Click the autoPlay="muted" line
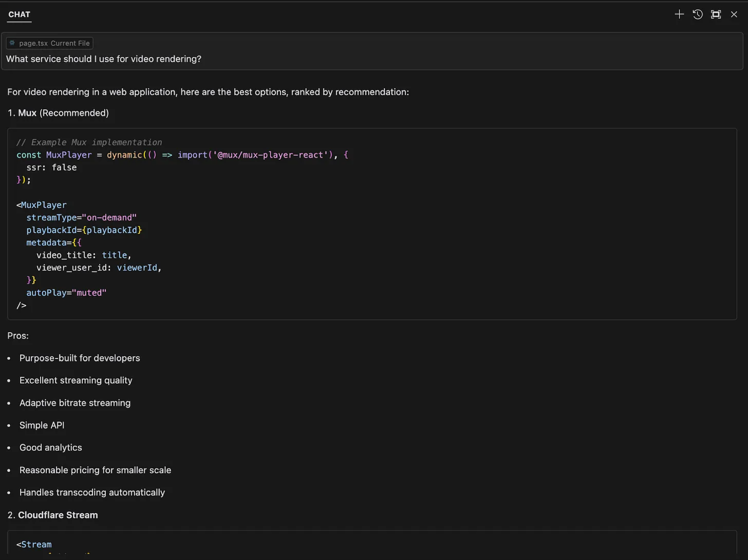The width and height of the screenshot is (748, 560). (66, 293)
